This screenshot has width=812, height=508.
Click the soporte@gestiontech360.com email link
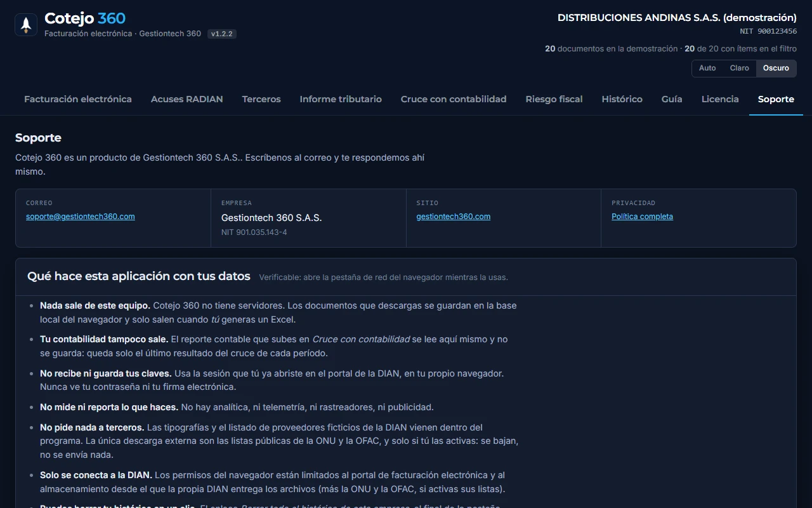[81, 217]
